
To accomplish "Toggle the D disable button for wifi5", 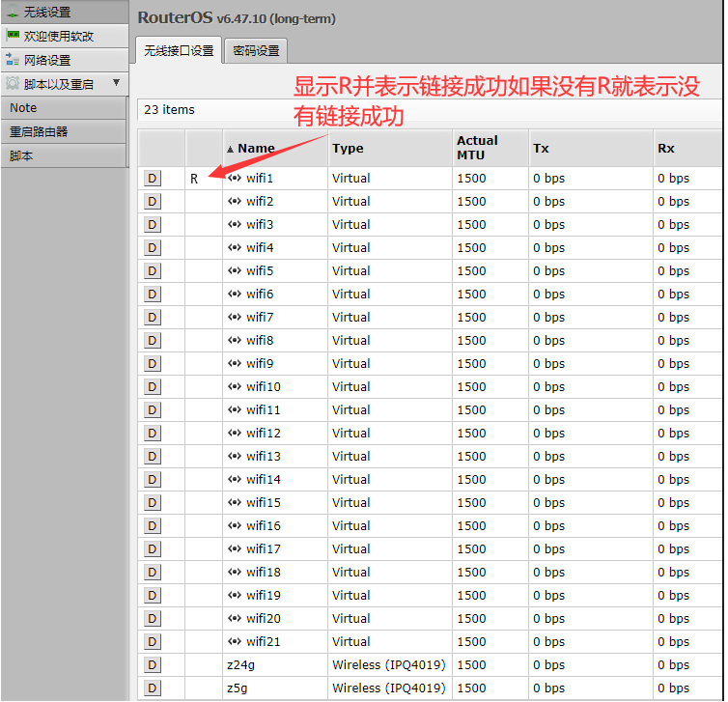I will coord(153,271).
